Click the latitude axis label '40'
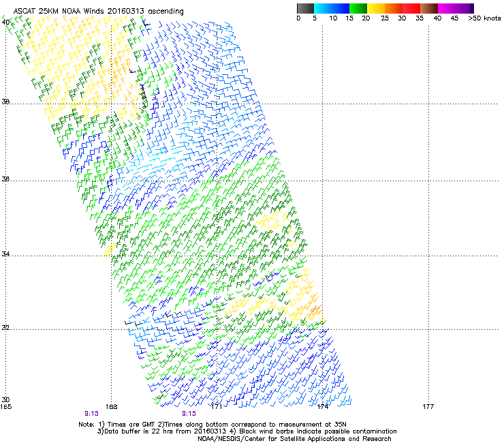Screen dimensions: 504x443 5,22
